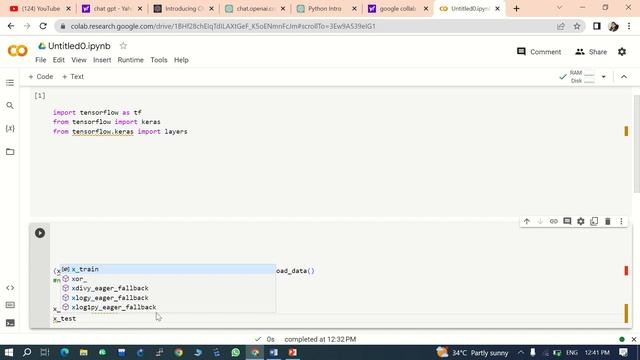Go back in browser history
The width and height of the screenshot is (640, 360).
(x=11, y=26)
